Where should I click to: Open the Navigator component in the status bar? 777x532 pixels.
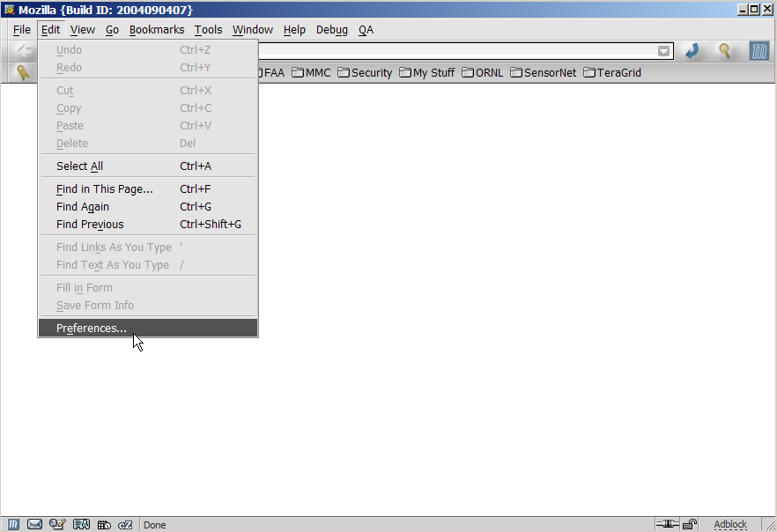pos(13,524)
